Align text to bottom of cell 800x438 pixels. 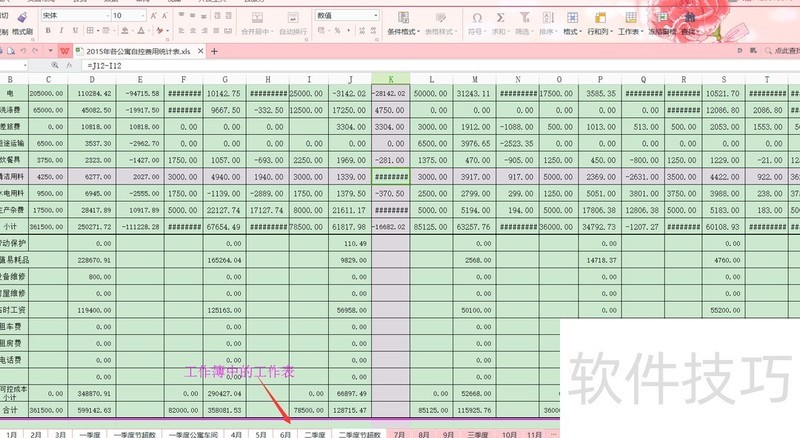(204, 16)
